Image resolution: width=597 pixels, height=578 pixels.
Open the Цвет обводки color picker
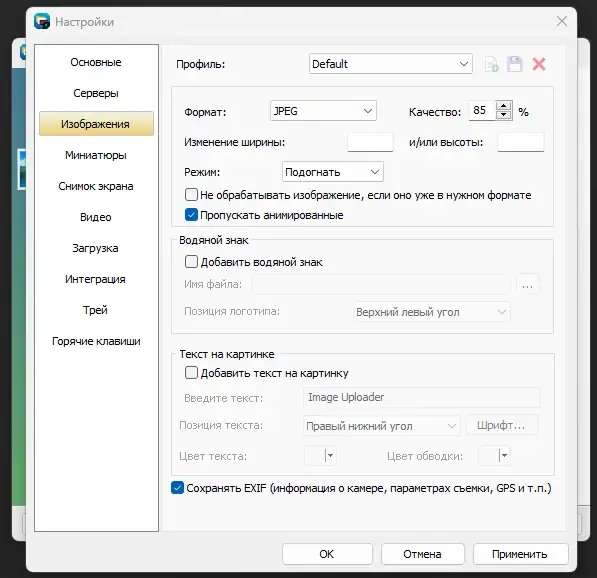pos(494,455)
